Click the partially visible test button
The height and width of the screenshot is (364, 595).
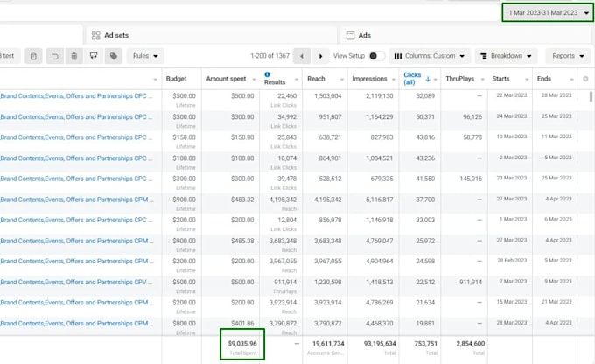[x=9, y=56]
